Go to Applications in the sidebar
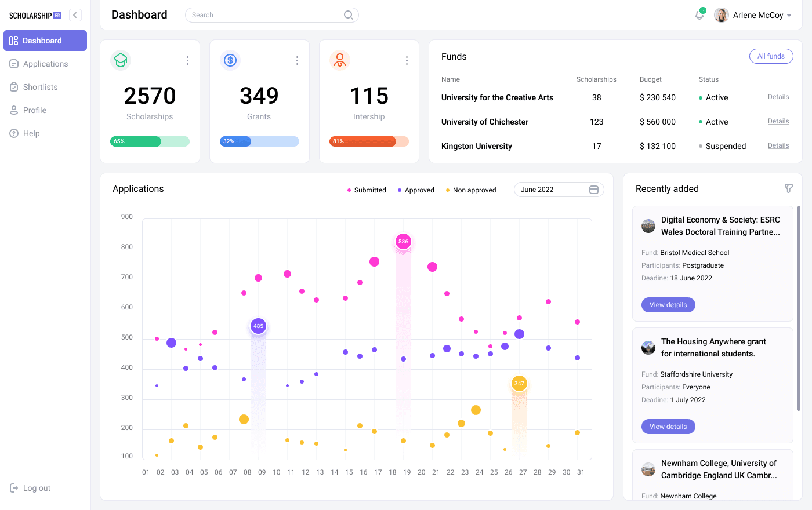This screenshot has width=812, height=510. pyautogui.click(x=45, y=64)
